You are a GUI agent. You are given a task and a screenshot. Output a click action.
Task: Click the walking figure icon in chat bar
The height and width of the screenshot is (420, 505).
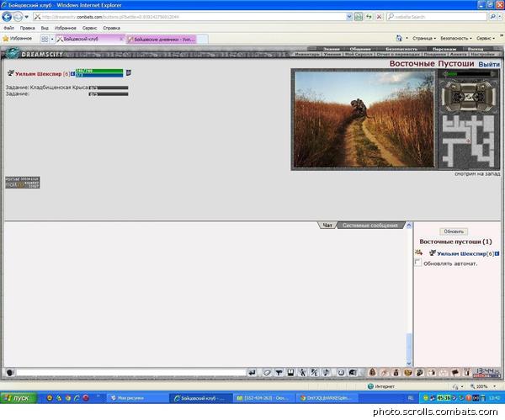coord(302,373)
